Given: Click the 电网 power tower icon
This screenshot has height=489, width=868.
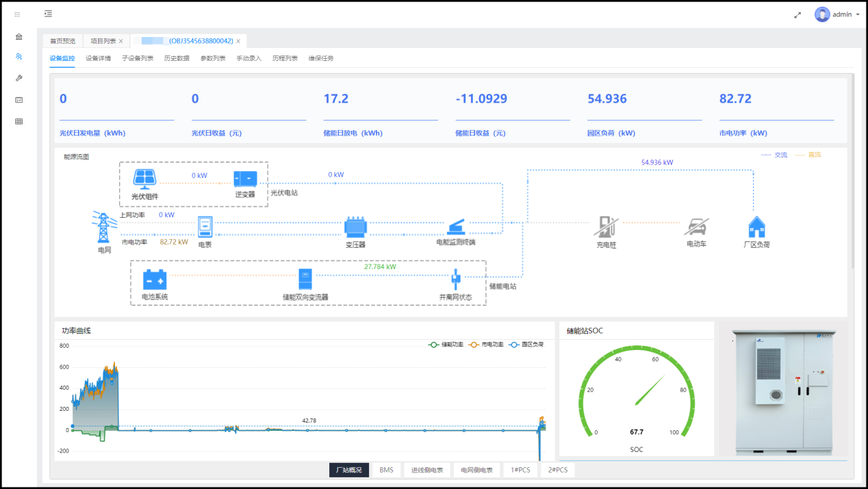Looking at the screenshot, I should click(103, 227).
